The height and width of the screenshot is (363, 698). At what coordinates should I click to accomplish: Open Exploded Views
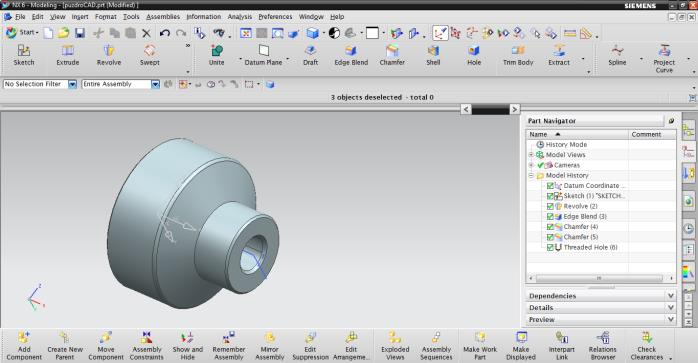click(395, 346)
